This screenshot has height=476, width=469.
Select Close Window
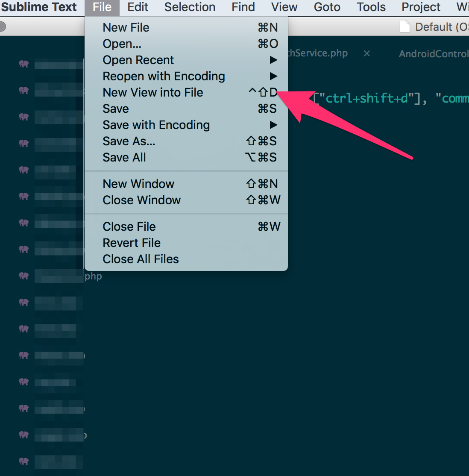click(x=186, y=200)
